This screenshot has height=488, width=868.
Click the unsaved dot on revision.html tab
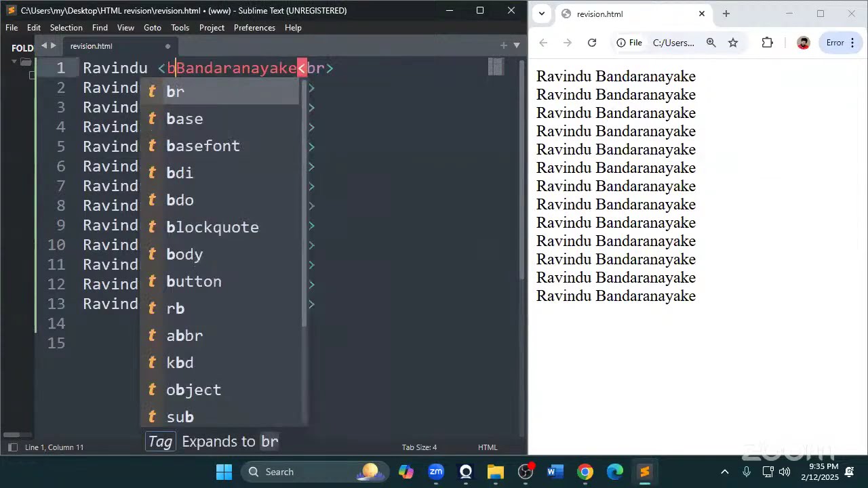[x=167, y=46]
